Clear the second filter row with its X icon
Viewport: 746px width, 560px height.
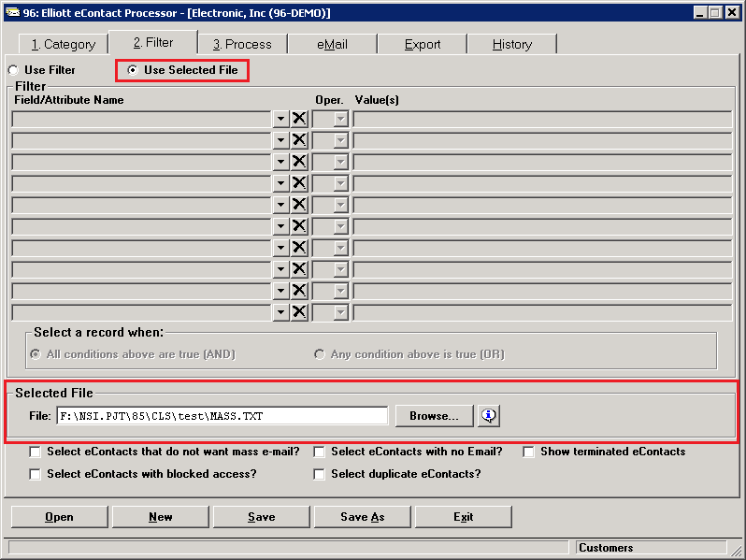[x=299, y=140]
